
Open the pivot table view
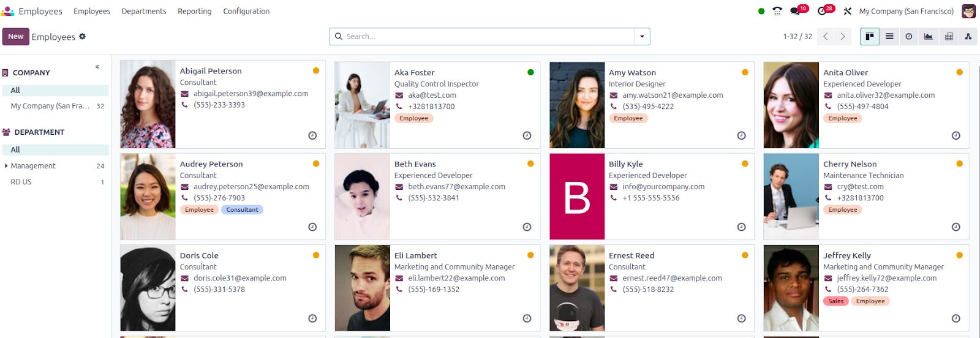(949, 37)
